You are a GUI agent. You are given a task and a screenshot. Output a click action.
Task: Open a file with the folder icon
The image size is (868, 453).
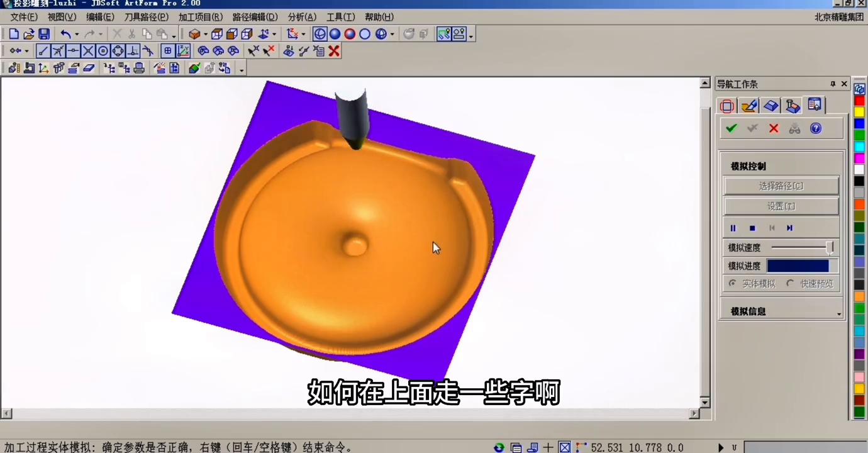tap(28, 33)
